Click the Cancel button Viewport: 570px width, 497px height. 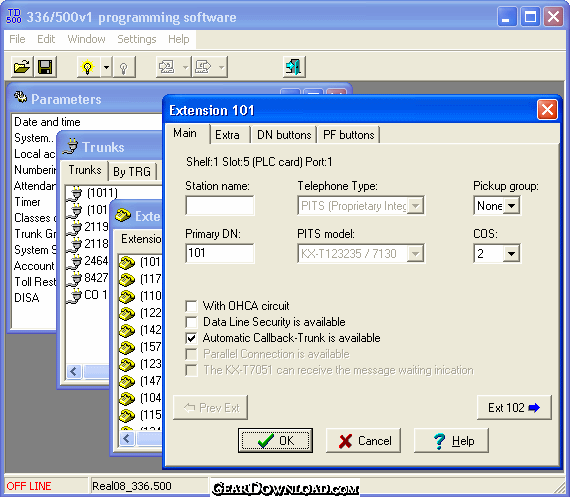click(x=364, y=441)
